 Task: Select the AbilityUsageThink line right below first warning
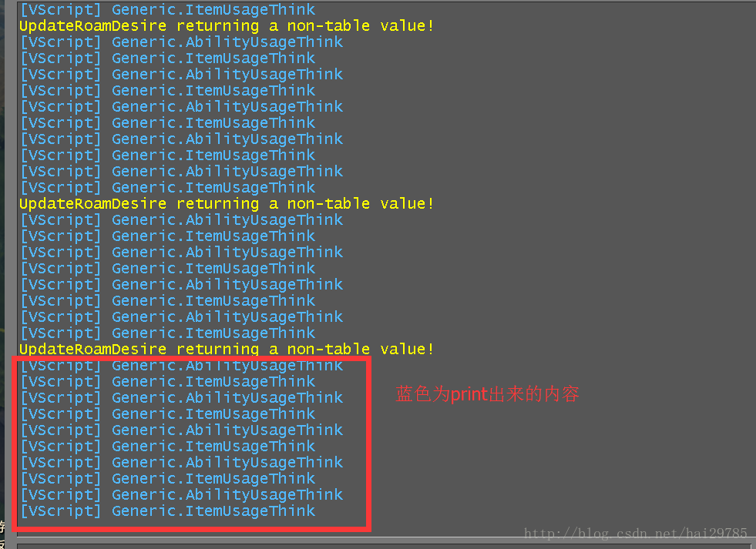tap(182, 42)
